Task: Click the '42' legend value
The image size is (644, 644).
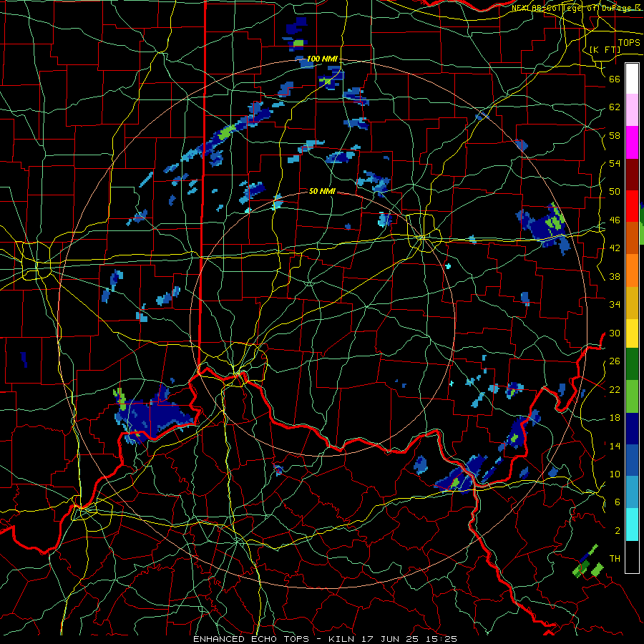Action: point(615,248)
